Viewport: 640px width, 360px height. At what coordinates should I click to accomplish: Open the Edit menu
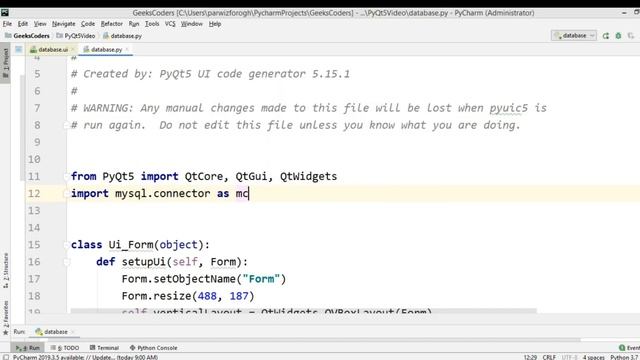click(23, 24)
